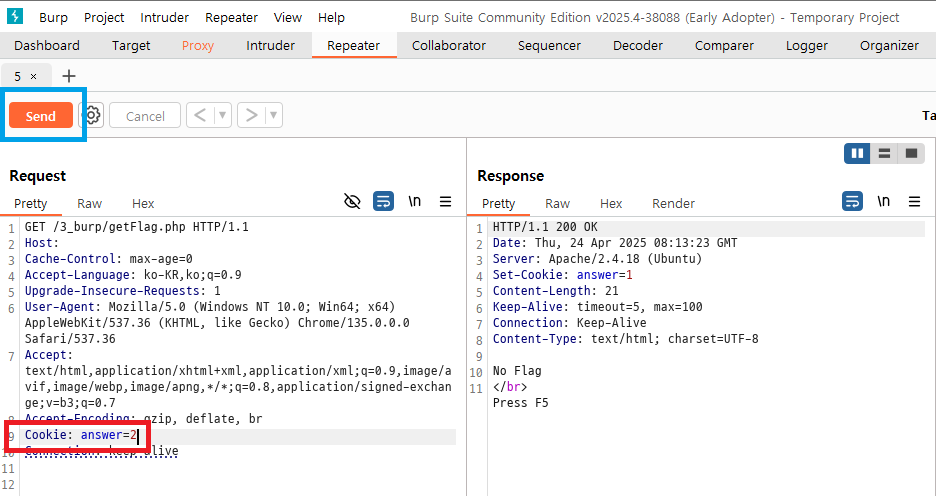Switch to the Target tab
Viewport: 936px width, 496px height.
pos(131,45)
